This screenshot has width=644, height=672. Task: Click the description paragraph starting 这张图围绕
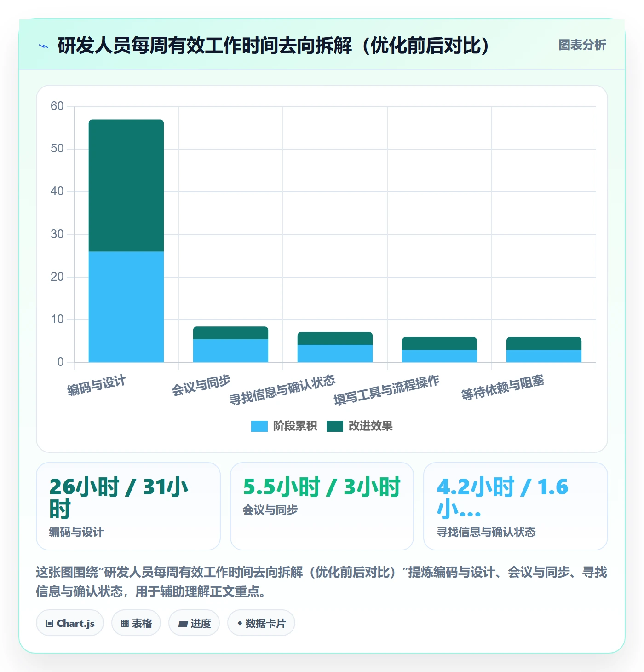point(322,582)
